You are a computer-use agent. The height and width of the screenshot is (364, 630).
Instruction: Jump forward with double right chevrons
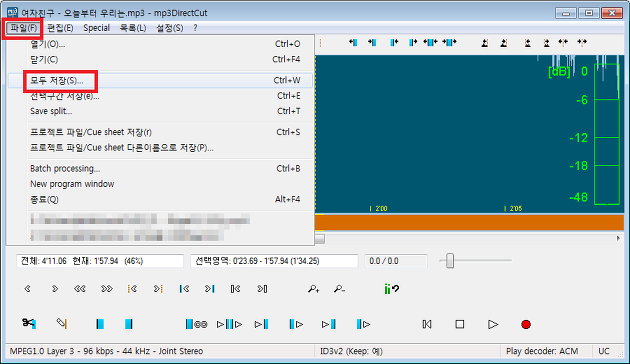[x=107, y=288]
